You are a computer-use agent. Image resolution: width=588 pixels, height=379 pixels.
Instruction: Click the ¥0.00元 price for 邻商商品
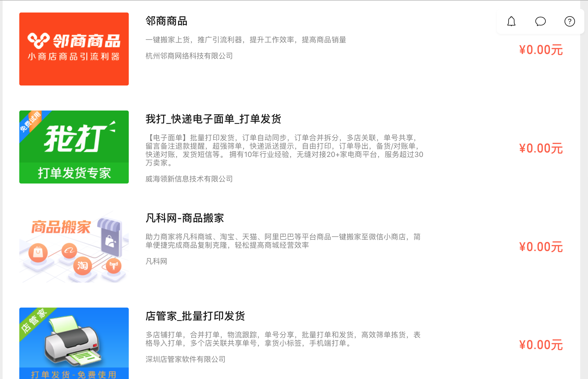coord(541,50)
